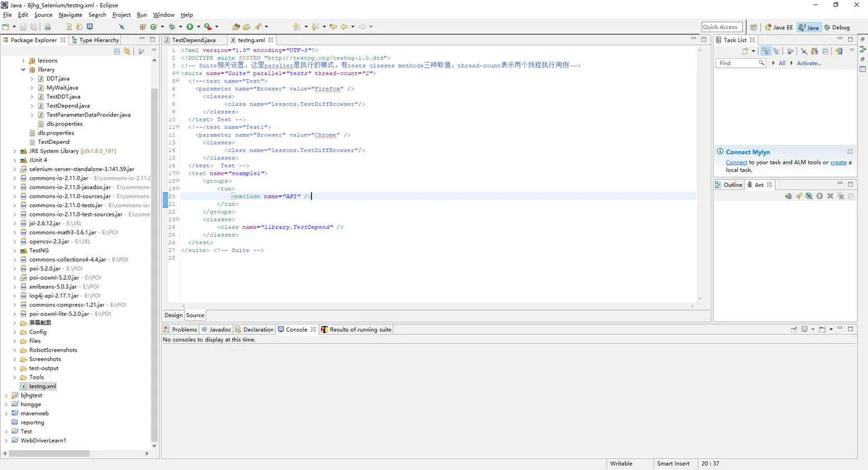868x470 pixels.
Task: Click the New Task icon in Task List
Action: (x=745, y=51)
